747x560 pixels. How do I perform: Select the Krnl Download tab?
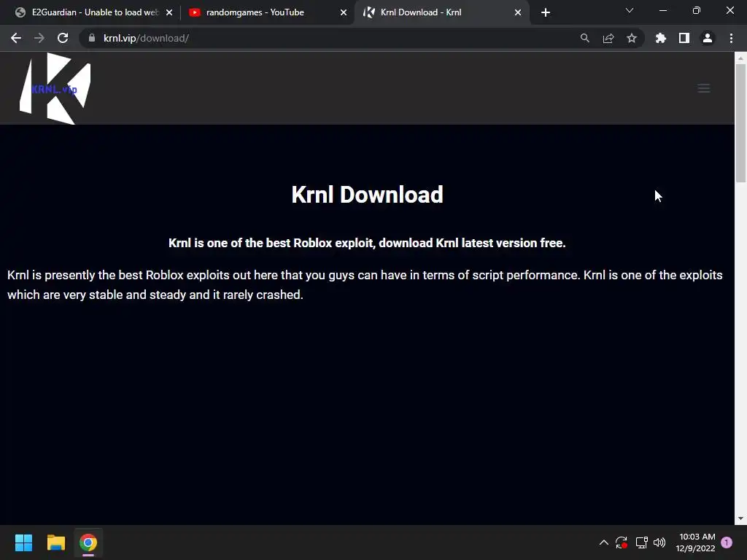pyautogui.click(x=441, y=12)
